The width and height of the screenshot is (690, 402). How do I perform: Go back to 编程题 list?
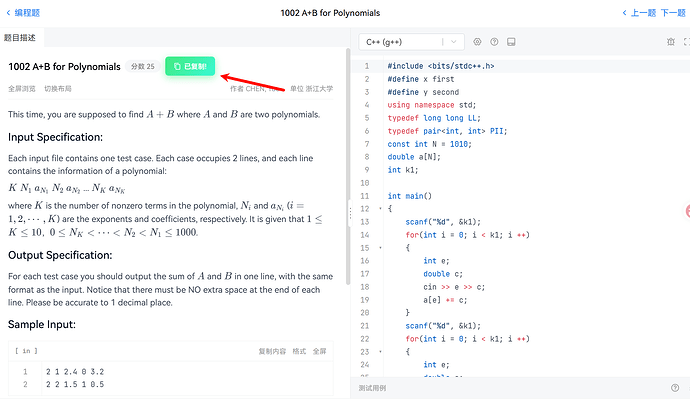click(x=23, y=13)
